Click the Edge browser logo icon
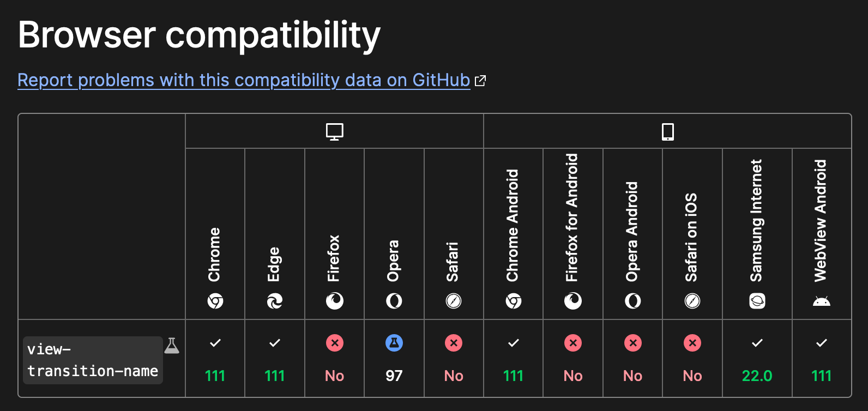The image size is (868, 411). pyautogui.click(x=275, y=301)
